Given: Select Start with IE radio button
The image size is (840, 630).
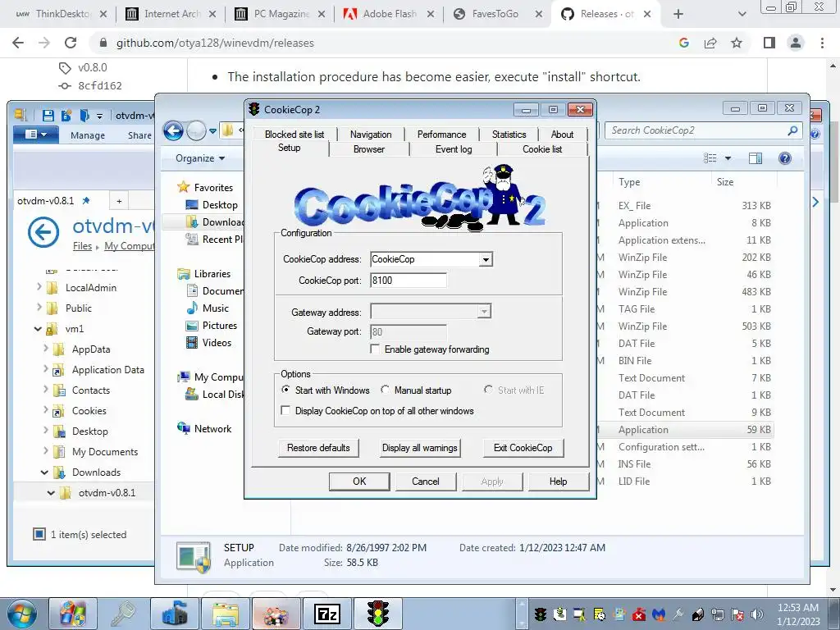Looking at the screenshot, I should (x=488, y=390).
